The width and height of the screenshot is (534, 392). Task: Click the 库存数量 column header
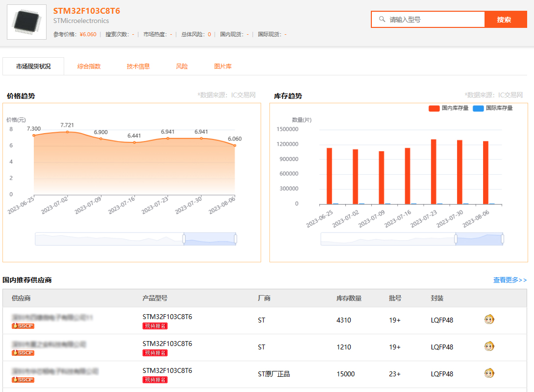(x=349, y=299)
